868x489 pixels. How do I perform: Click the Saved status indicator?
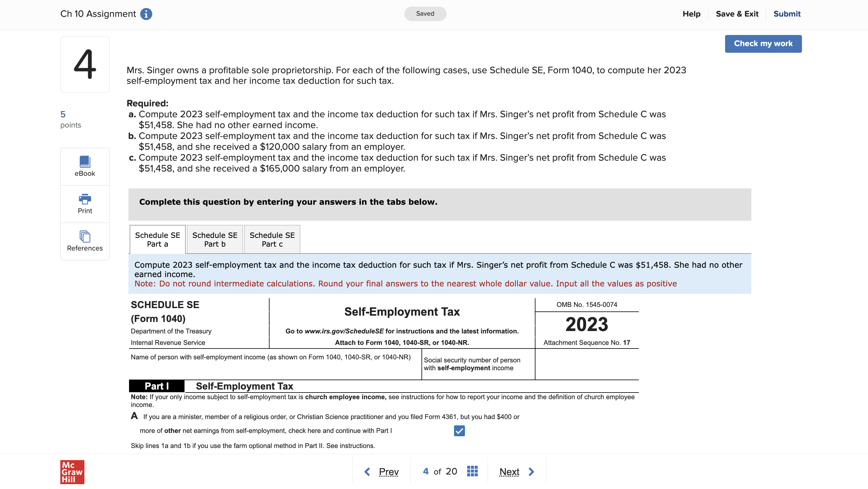point(425,14)
